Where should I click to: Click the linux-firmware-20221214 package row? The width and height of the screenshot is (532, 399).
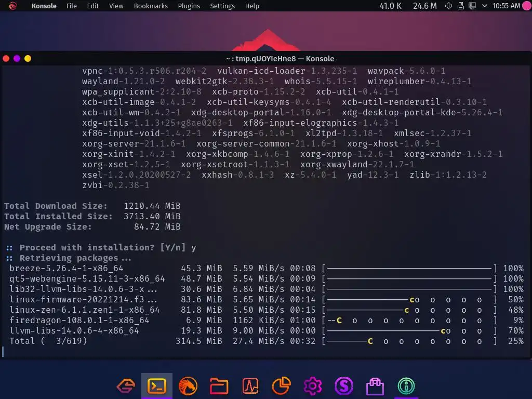[x=267, y=300]
